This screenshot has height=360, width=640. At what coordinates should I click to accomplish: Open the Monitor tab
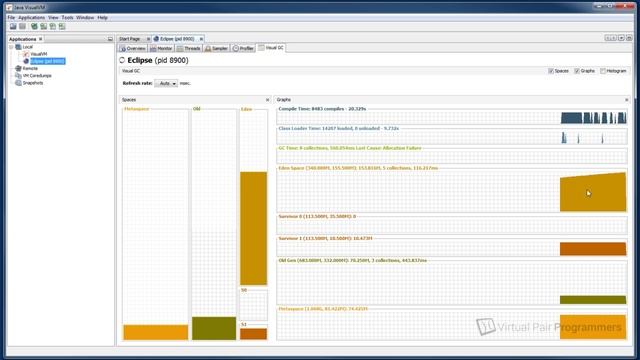coord(161,48)
